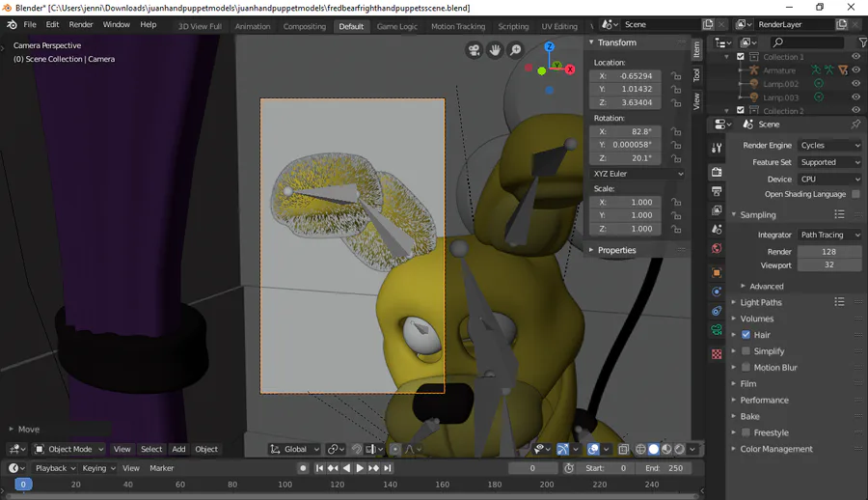Switch to the Scripting workspace tab
868x500 pixels.
click(513, 26)
